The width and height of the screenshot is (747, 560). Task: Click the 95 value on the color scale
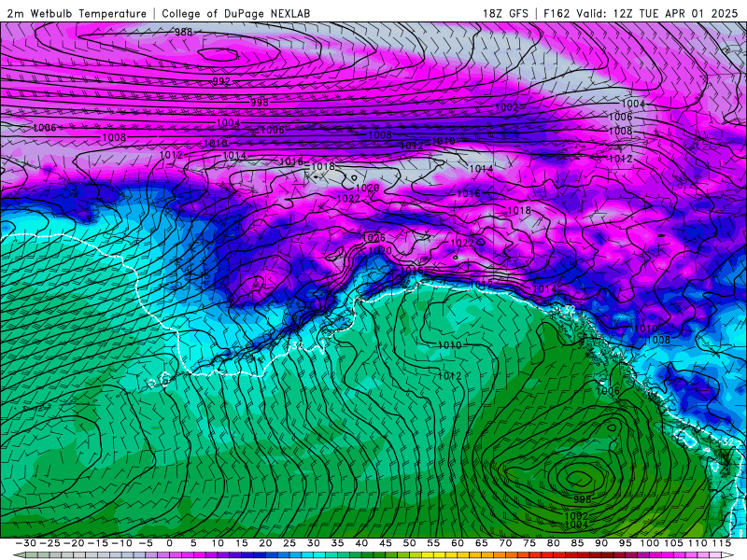pos(625,543)
